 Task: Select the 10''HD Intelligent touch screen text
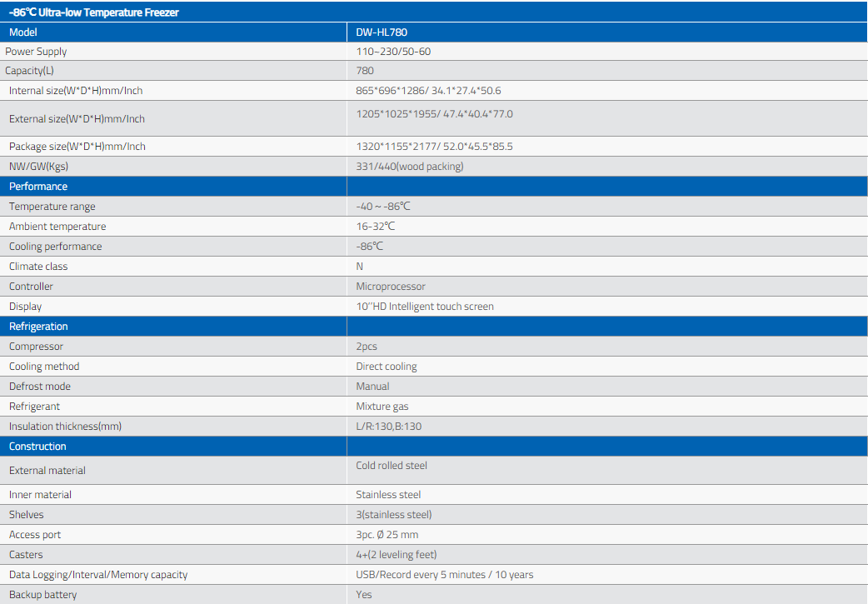(425, 307)
